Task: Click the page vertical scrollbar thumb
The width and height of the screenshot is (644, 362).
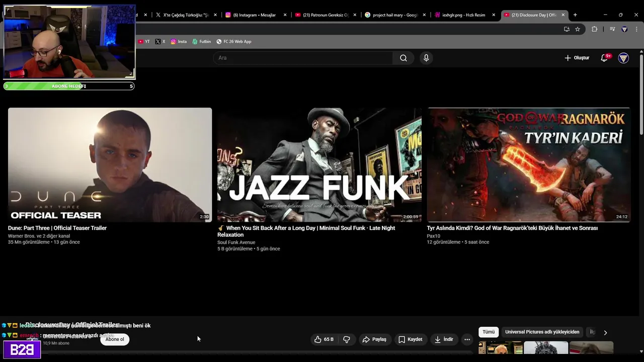Action: [641, 94]
